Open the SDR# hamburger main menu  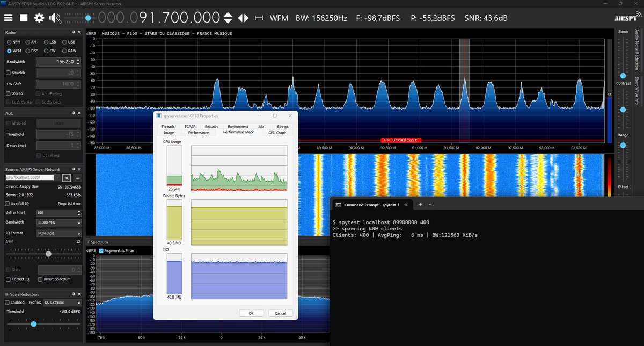[x=8, y=18]
